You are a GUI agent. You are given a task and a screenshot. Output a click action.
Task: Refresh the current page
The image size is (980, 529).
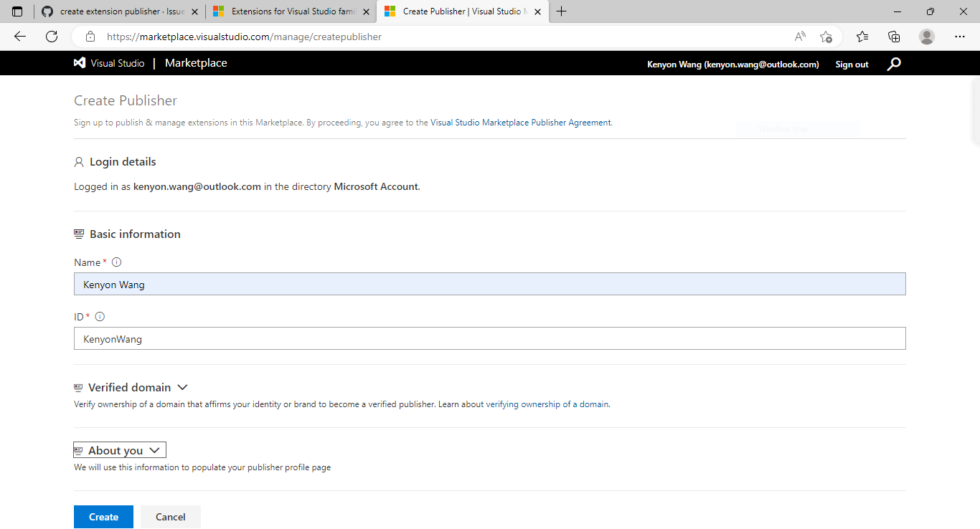point(51,37)
